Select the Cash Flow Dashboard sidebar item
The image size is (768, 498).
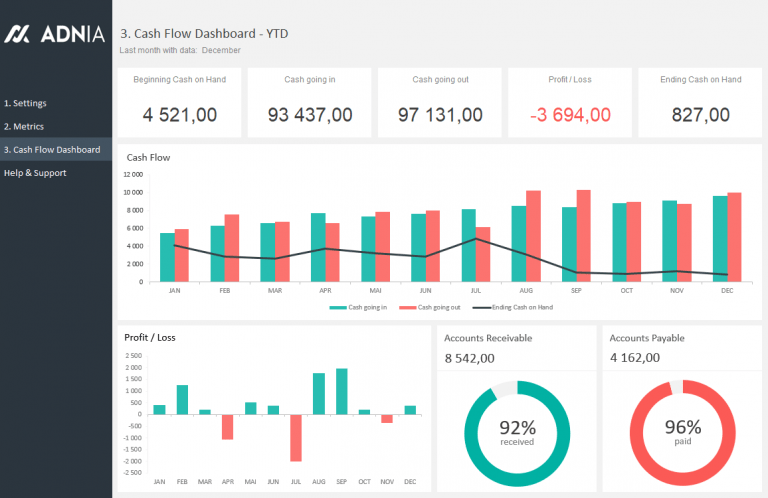[x=52, y=150]
